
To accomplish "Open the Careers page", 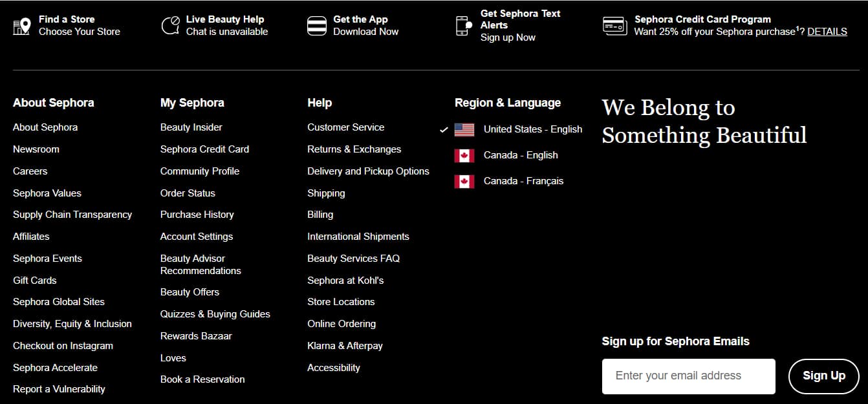I will pyautogui.click(x=30, y=171).
